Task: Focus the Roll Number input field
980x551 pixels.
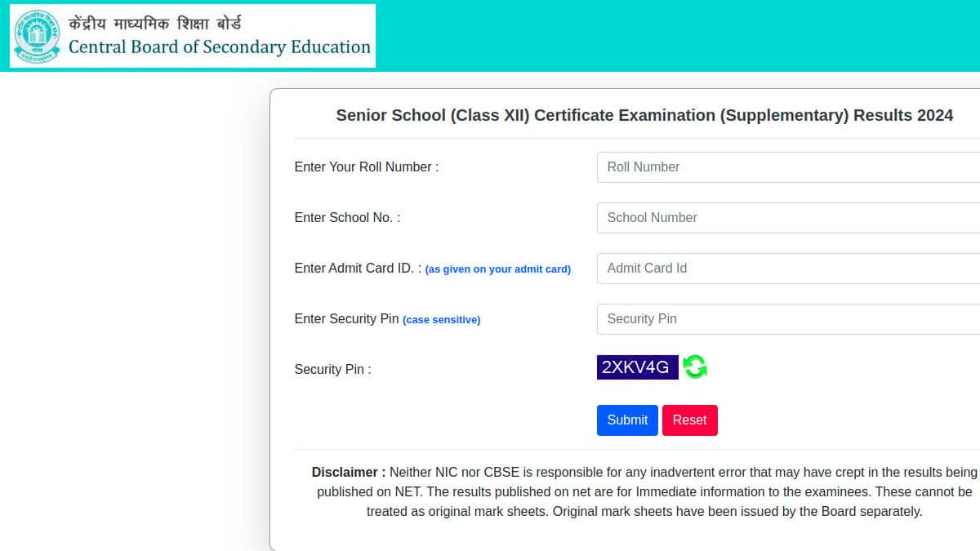Action: (x=788, y=167)
